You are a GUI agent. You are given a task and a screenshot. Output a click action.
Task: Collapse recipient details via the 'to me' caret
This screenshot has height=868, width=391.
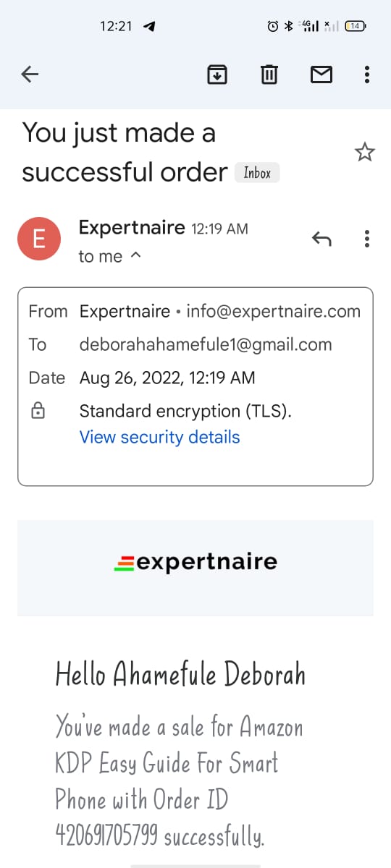pos(135,256)
